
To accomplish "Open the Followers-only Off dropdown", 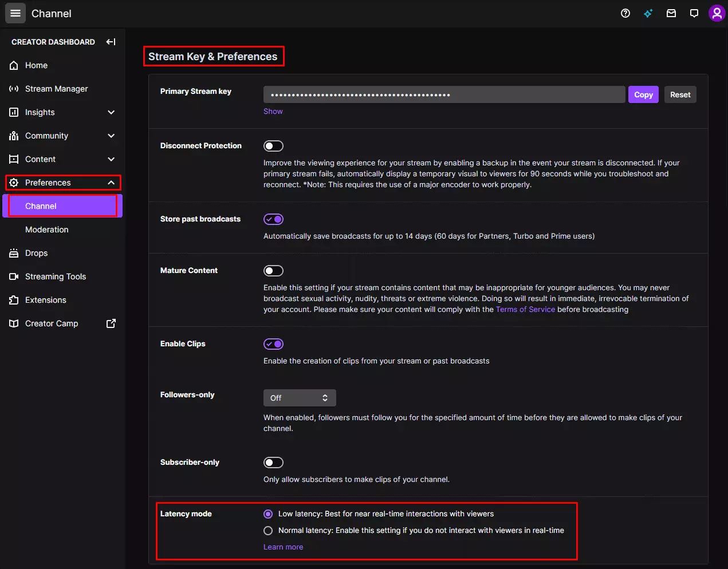I will (x=300, y=398).
